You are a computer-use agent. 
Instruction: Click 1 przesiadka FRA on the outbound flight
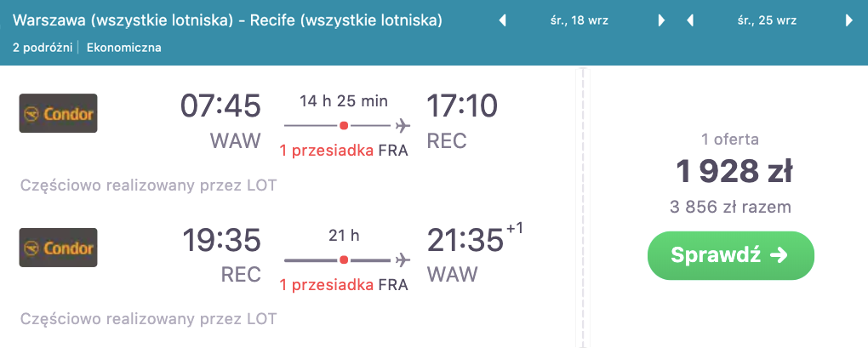click(344, 151)
